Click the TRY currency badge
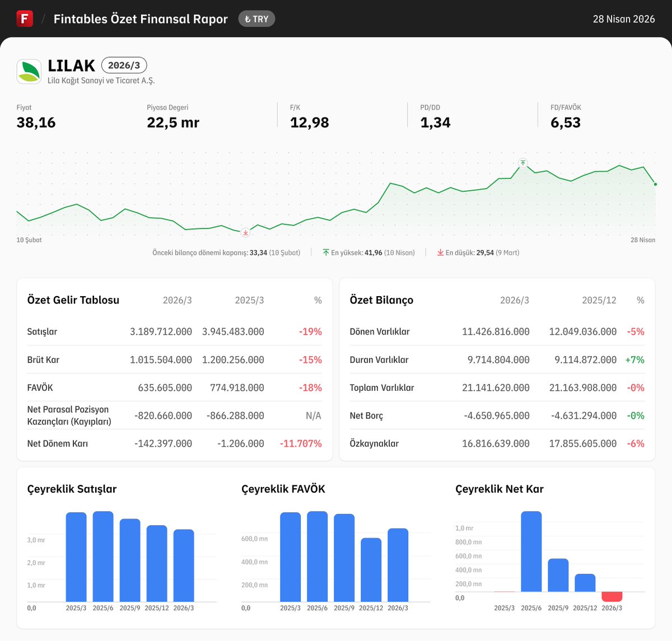Image resolution: width=672 pixels, height=641 pixels. [x=256, y=19]
